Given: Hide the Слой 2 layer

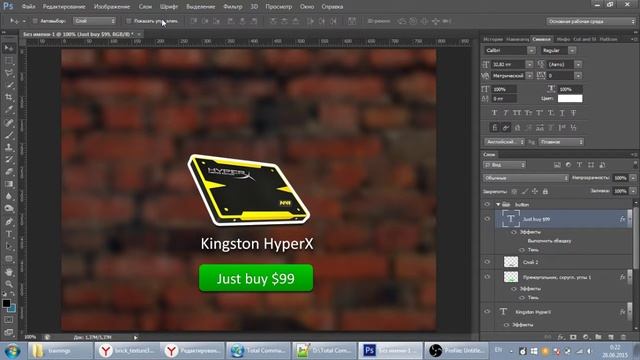Looking at the screenshot, I should click(x=487, y=262).
